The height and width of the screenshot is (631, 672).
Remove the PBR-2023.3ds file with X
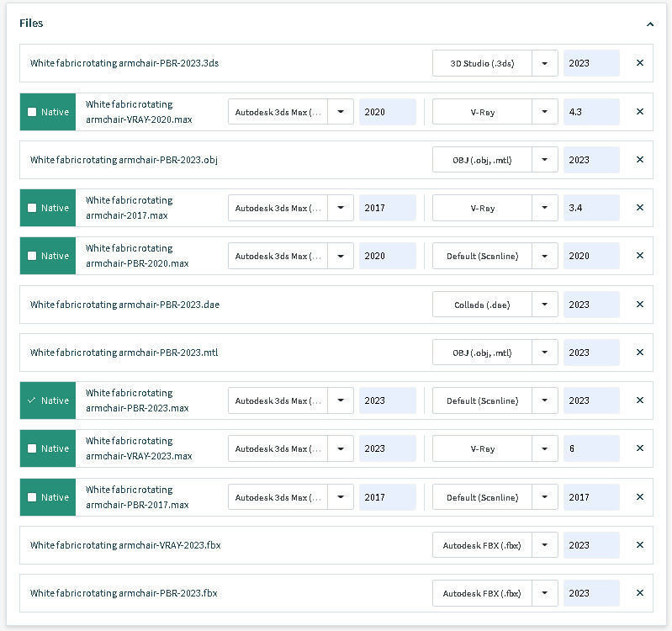tap(639, 63)
